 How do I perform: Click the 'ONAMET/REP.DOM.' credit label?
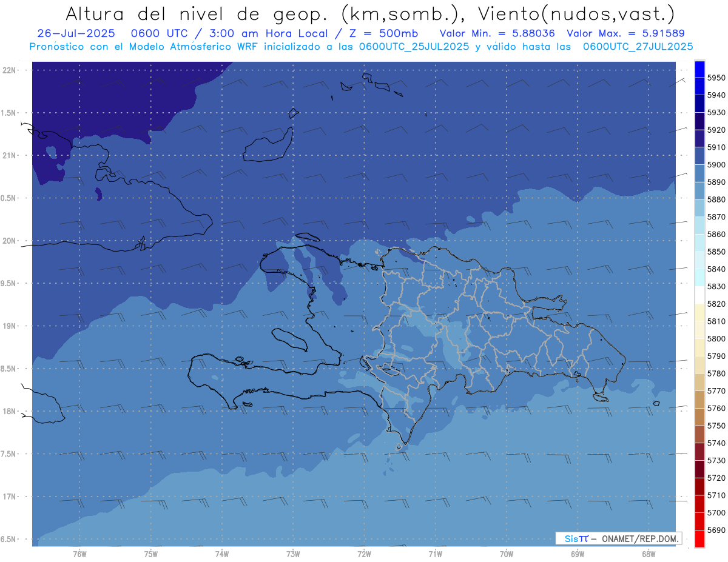(639, 538)
